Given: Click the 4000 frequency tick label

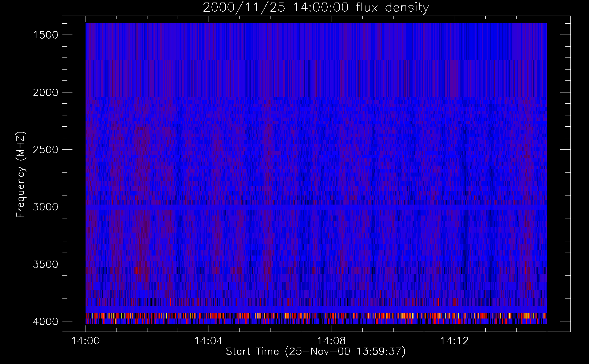Looking at the screenshot, I should 46,321.
